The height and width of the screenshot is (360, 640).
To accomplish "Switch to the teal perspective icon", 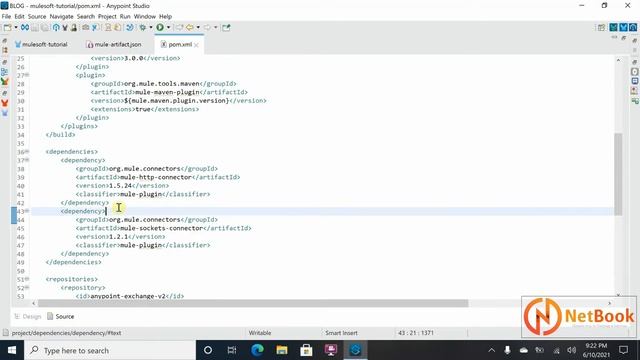I will pyautogui.click(x=613, y=27).
